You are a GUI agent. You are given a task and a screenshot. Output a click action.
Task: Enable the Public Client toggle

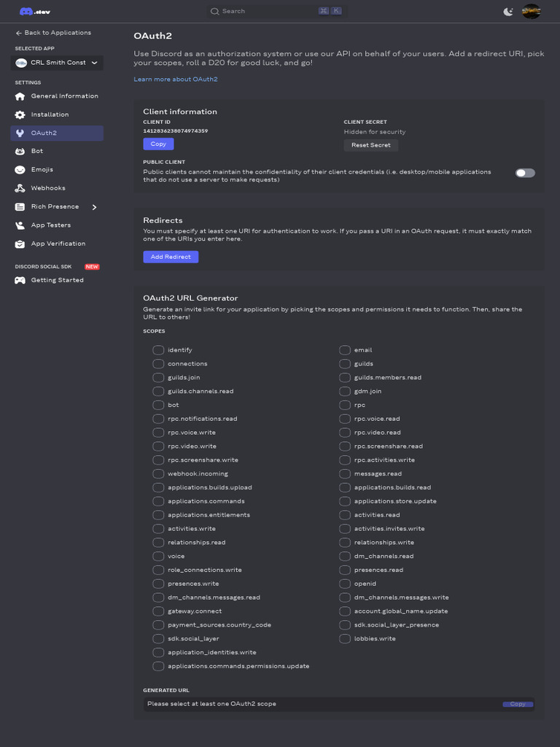[x=525, y=173]
